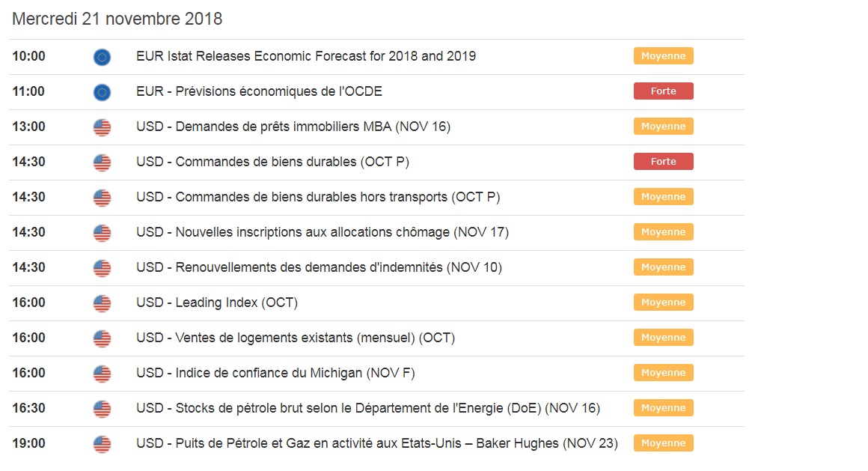Click Moyenne badge for Leading Index
Viewport: 868px width, 471px height.
coord(663,303)
